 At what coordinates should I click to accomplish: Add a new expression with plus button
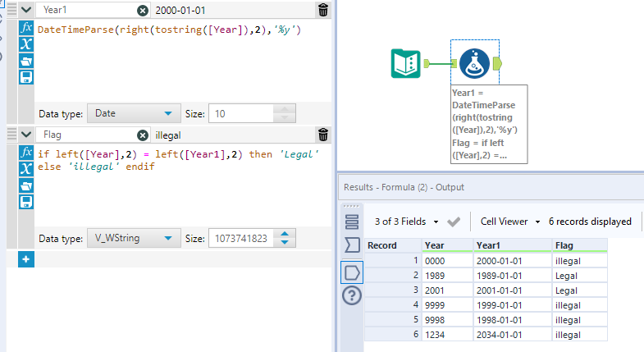click(x=26, y=259)
